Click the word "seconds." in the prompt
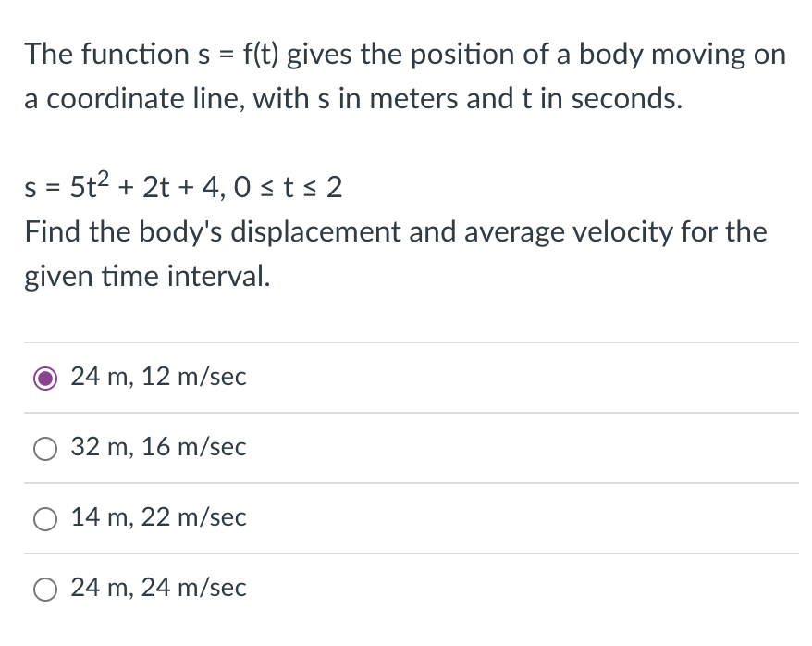Image resolution: width=812 pixels, height=646 pixels. pyautogui.click(x=627, y=99)
